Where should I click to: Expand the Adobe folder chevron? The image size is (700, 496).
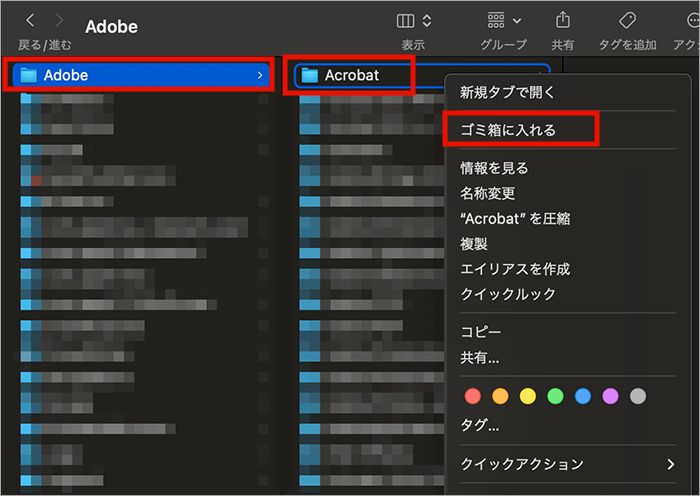coord(260,75)
